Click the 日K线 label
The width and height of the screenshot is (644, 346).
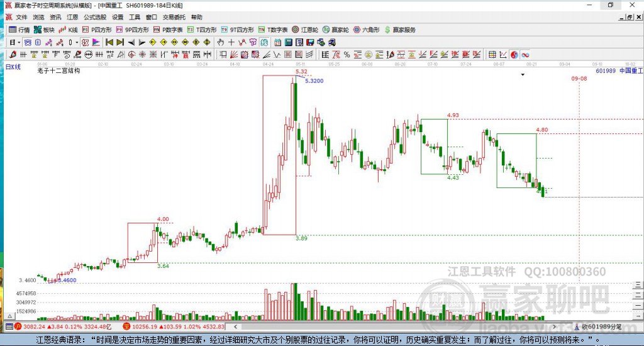point(13,67)
